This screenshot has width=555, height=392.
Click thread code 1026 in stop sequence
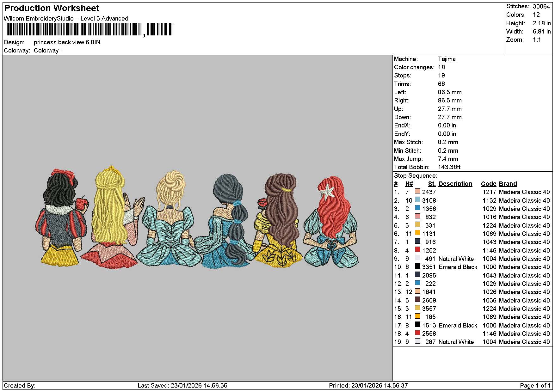[490, 292]
